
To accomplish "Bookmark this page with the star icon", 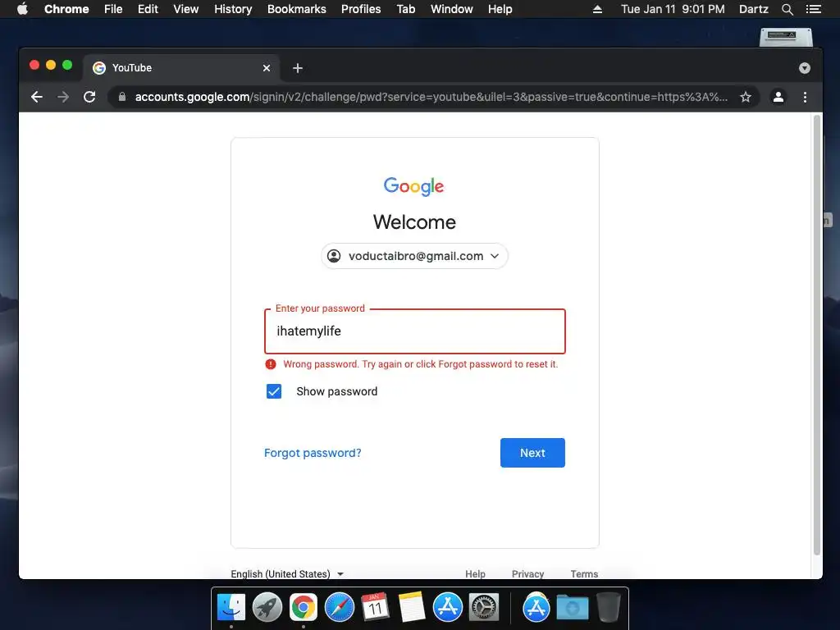I will tap(745, 97).
